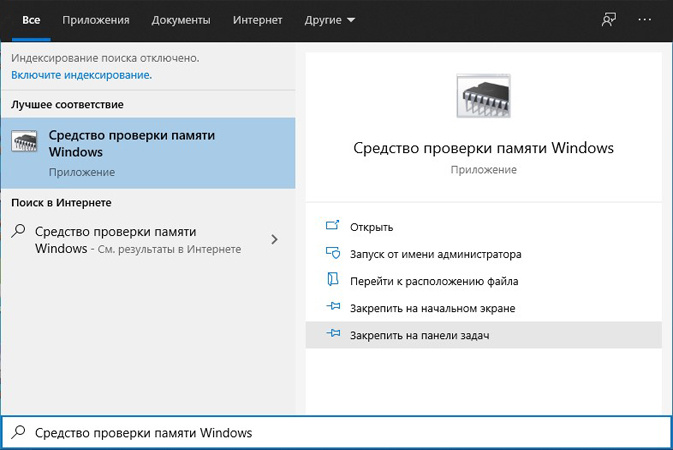Open web search result for Средство проверки памяти
The height and width of the screenshot is (450, 673).
click(148, 240)
